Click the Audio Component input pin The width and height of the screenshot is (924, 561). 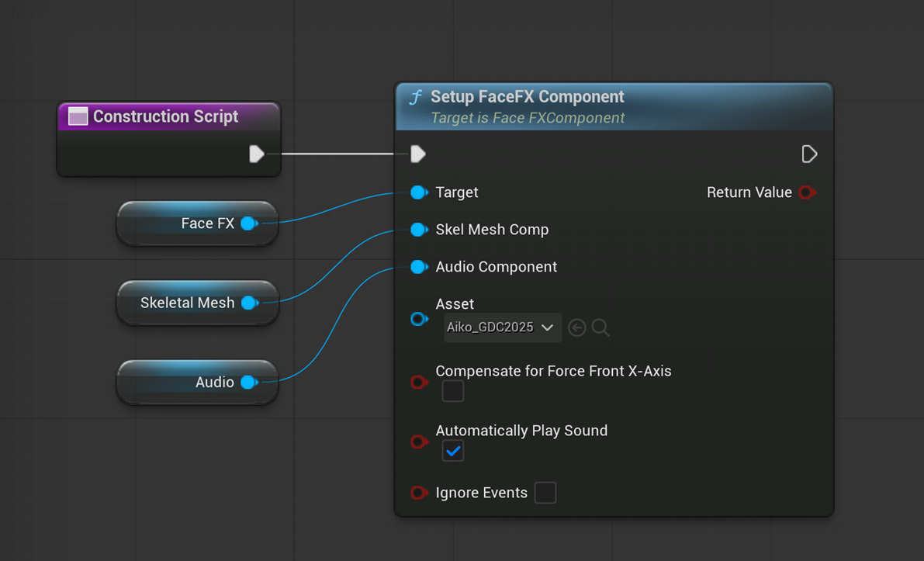pyautogui.click(x=419, y=267)
